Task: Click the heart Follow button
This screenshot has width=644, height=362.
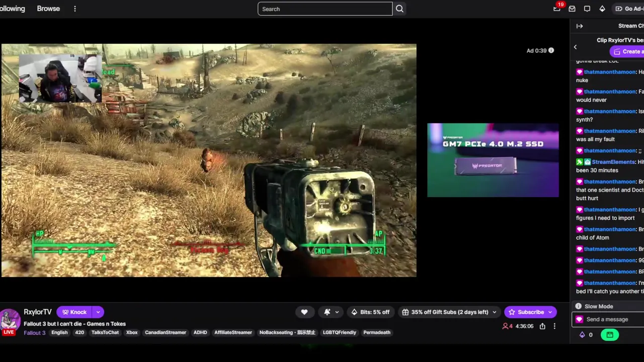Action: [304, 312]
